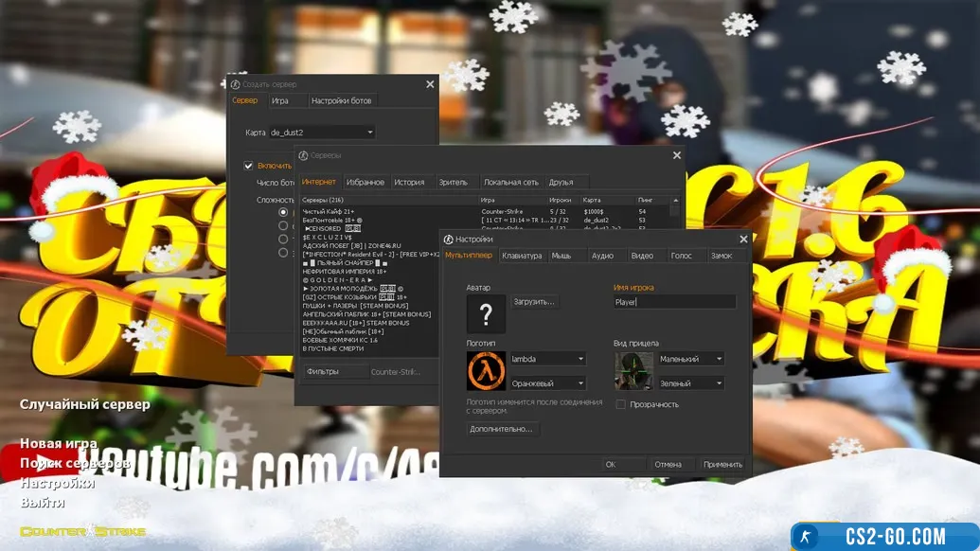The image size is (980, 551).
Task: Open the Карта de_dust2 map dropdown
Action: [322, 133]
